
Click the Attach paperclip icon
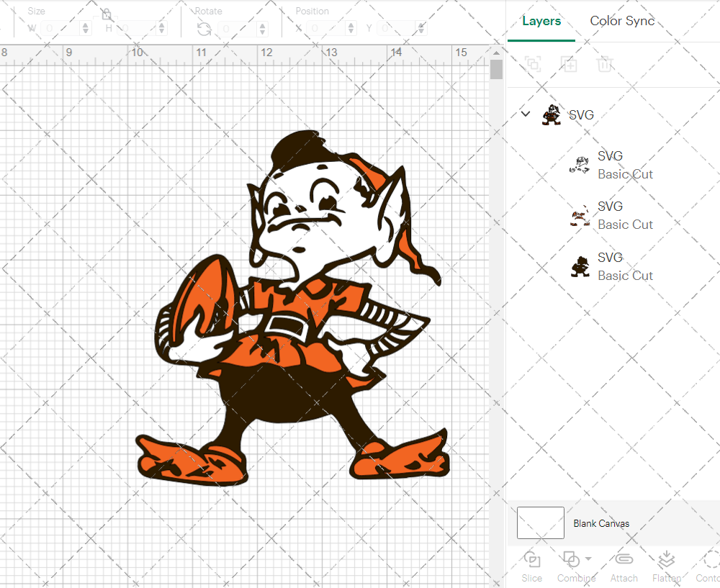(624, 560)
